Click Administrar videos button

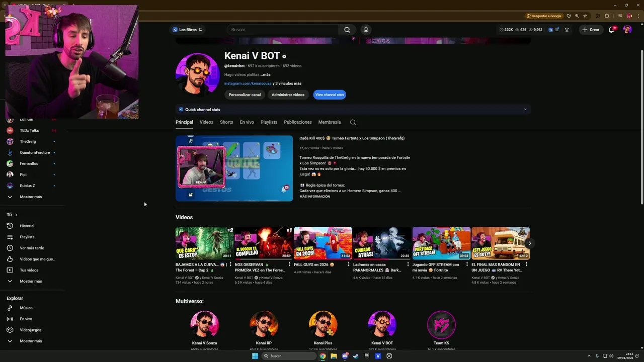(288, 95)
